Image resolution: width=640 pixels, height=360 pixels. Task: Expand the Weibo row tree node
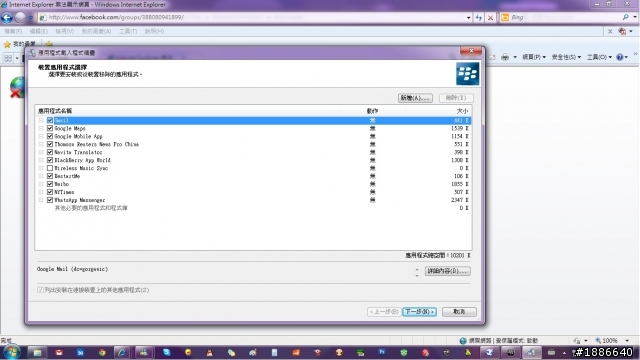(x=41, y=184)
